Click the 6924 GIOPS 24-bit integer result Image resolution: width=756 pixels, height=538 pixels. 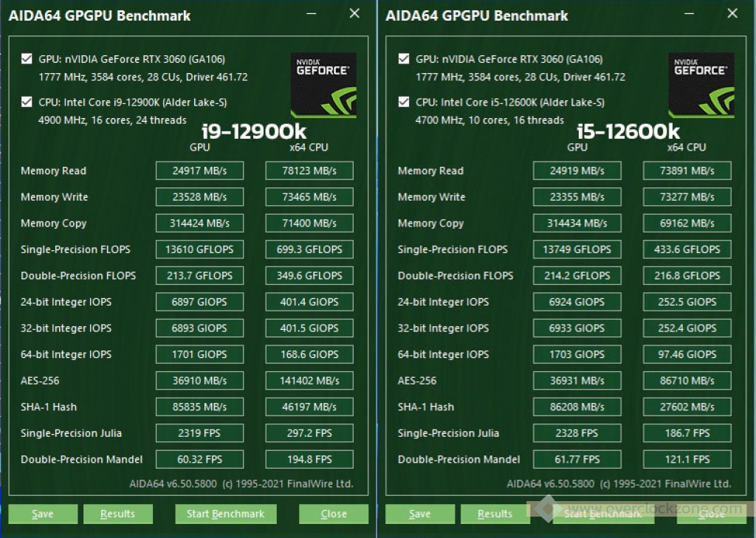point(577,302)
